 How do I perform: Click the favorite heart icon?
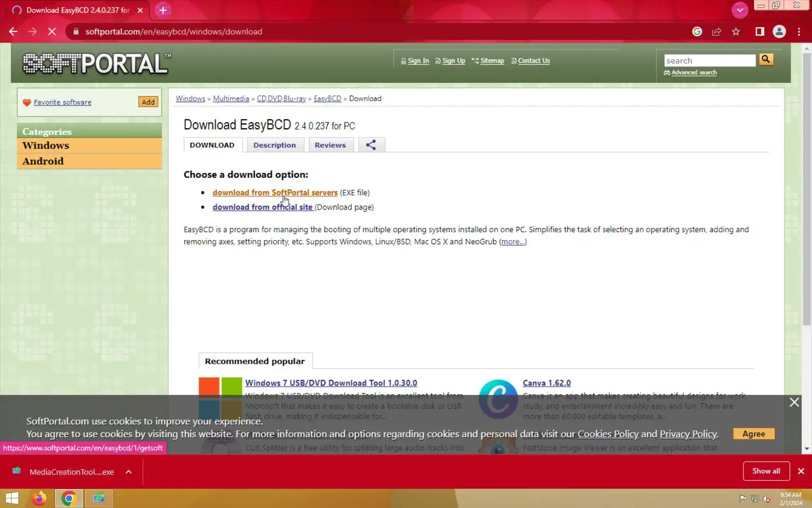[27, 102]
